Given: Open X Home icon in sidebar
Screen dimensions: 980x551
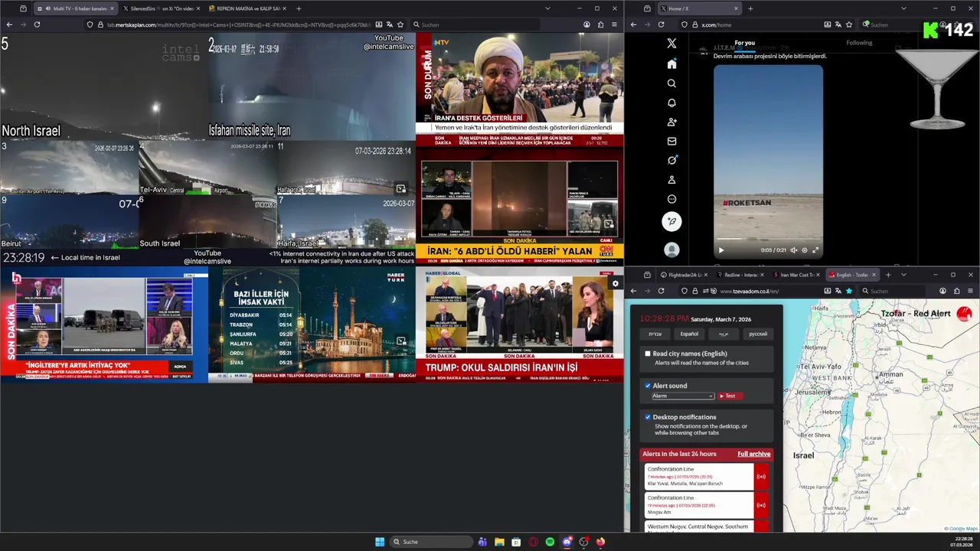Looking at the screenshot, I should click(x=671, y=64).
